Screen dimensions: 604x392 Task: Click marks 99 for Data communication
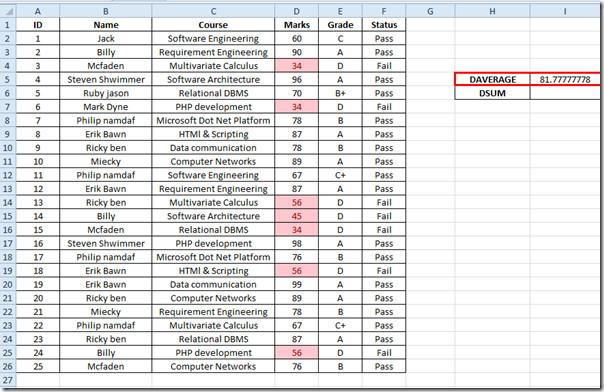[x=297, y=285]
